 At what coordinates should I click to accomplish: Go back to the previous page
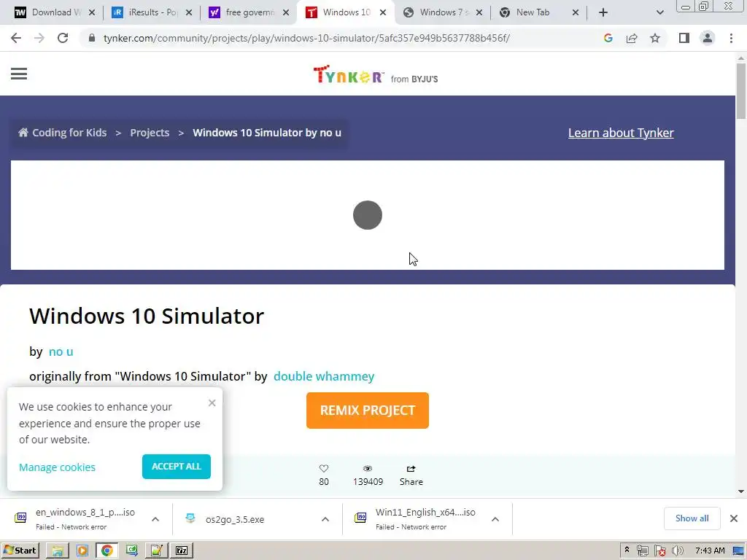click(16, 38)
